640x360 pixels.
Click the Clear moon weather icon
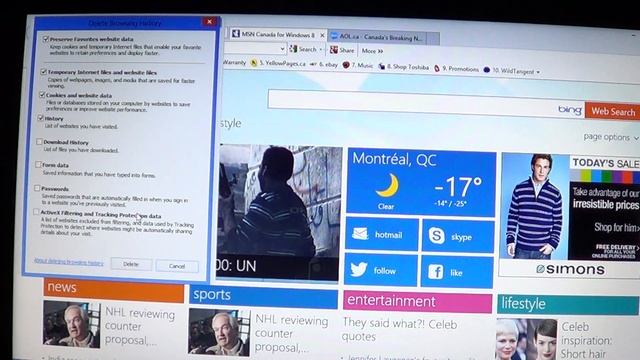387,186
